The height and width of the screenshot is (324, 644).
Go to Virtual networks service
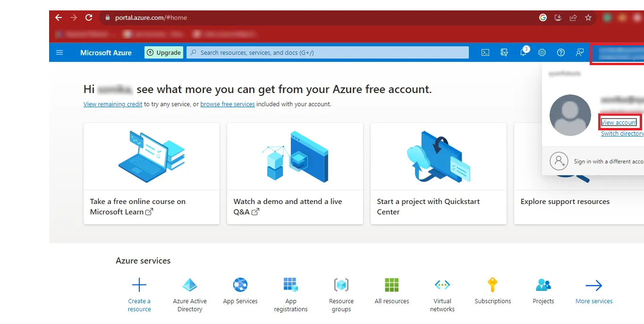tap(442, 285)
